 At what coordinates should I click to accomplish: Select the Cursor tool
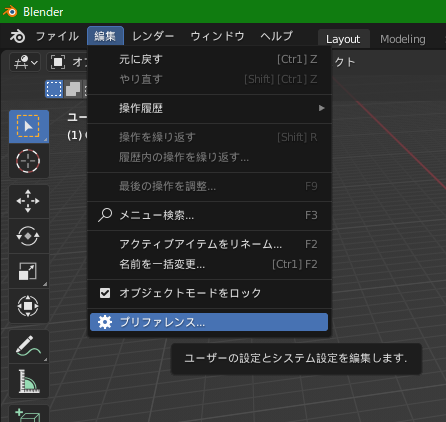point(29,161)
